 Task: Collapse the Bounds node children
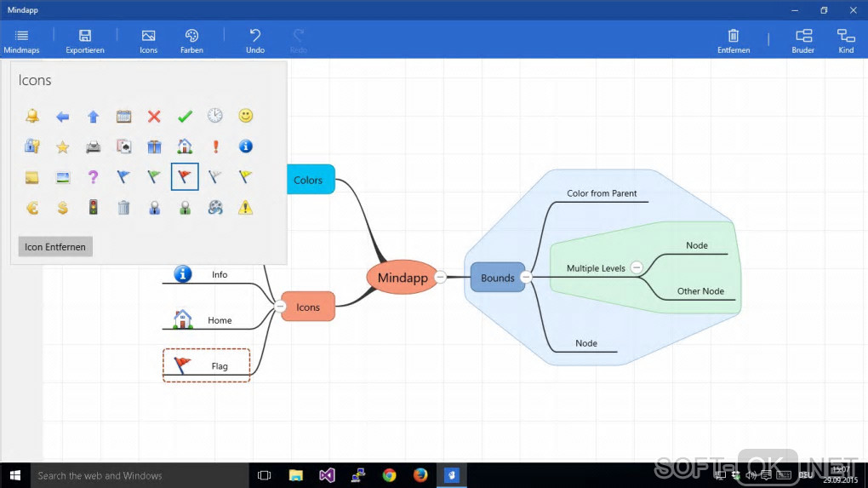click(x=526, y=277)
